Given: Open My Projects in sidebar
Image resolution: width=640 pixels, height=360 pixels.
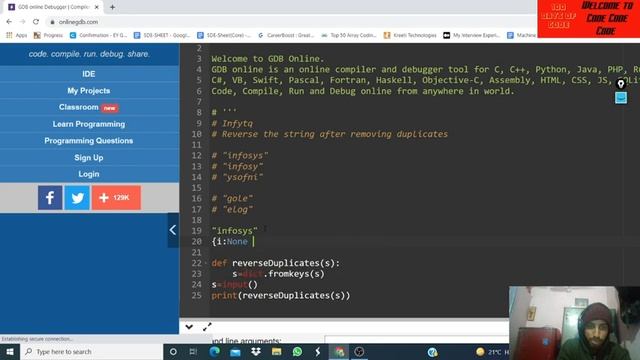Looking at the screenshot, I should (x=89, y=91).
